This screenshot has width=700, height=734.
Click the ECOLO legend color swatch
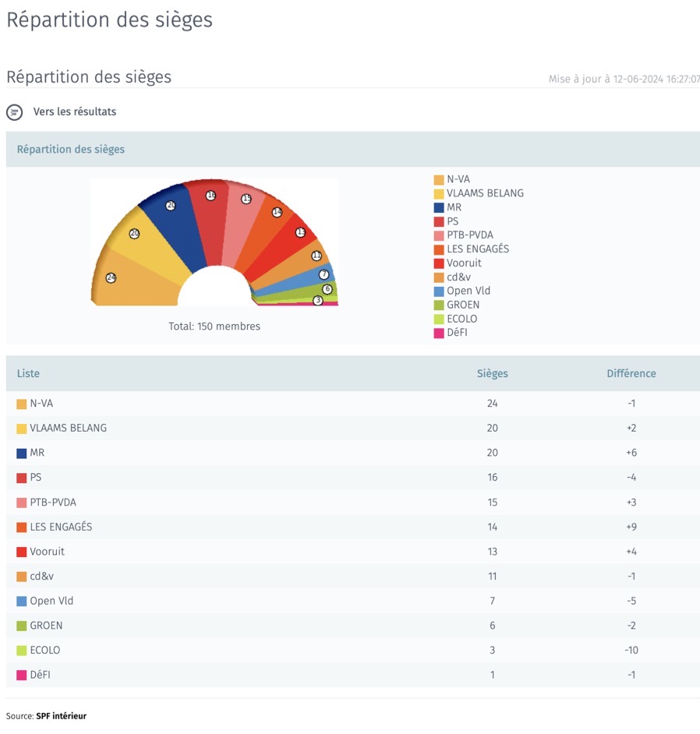pos(439,319)
